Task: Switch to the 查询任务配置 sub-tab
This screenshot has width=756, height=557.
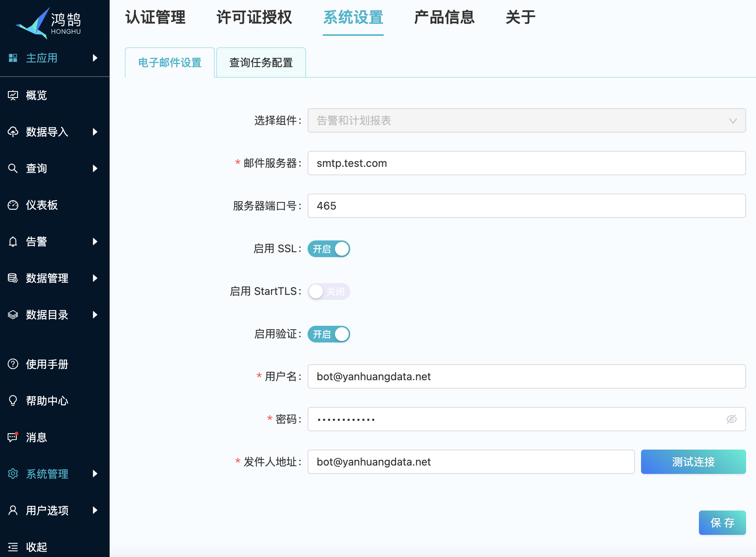Action: tap(261, 62)
